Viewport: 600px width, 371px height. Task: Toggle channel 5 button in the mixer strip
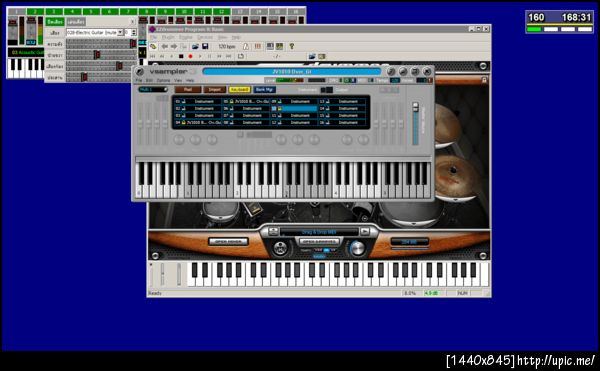click(91, 12)
